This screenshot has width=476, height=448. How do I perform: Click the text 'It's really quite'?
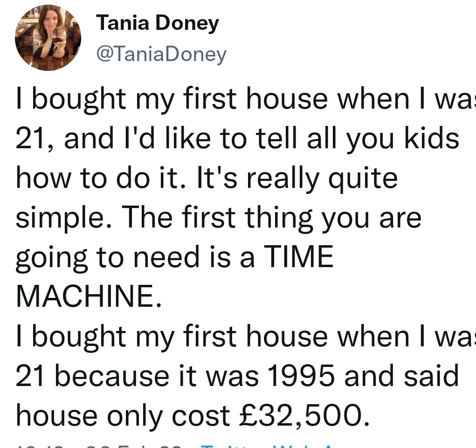[x=297, y=179]
